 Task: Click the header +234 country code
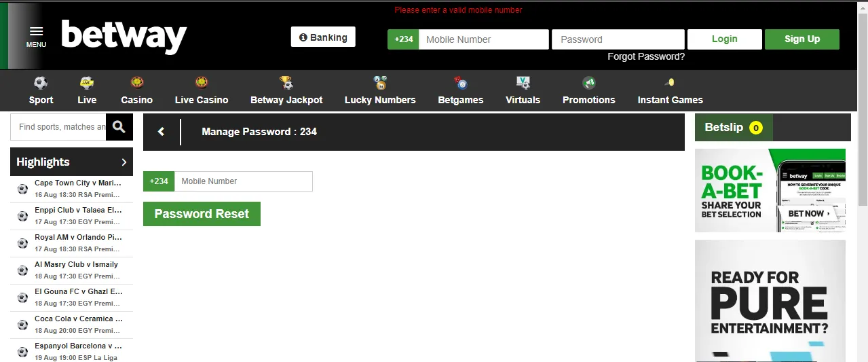(x=403, y=39)
